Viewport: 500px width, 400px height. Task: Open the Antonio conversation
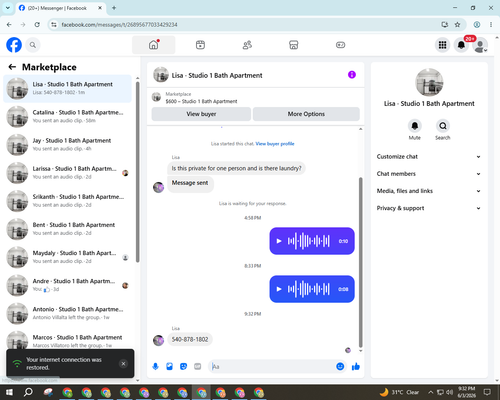(67, 313)
